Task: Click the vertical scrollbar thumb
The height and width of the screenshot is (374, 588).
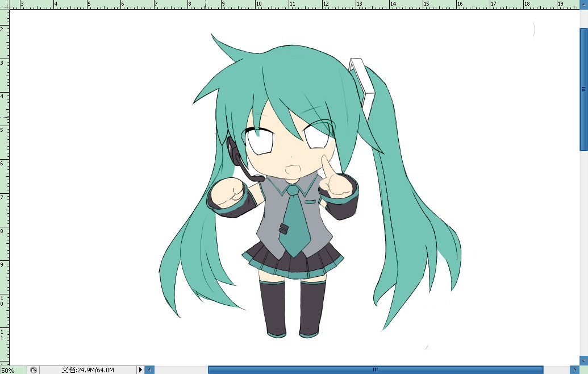Action: point(584,89)
